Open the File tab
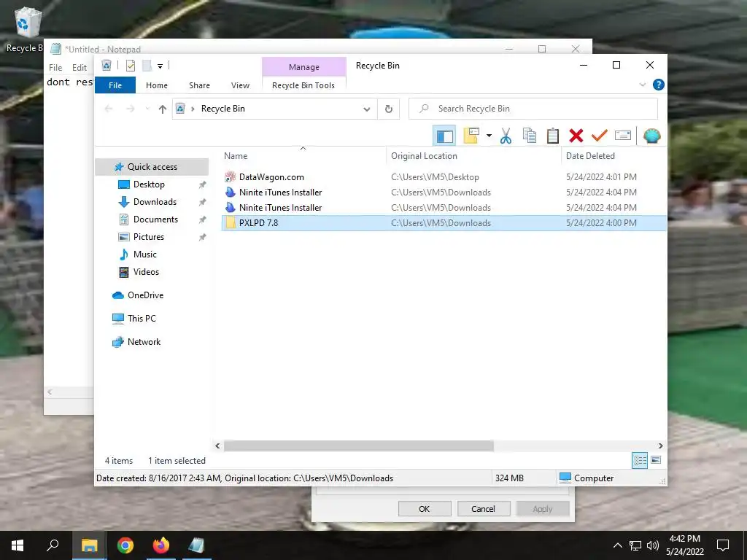This screenshot has height=560, width=747. (115, 85)
